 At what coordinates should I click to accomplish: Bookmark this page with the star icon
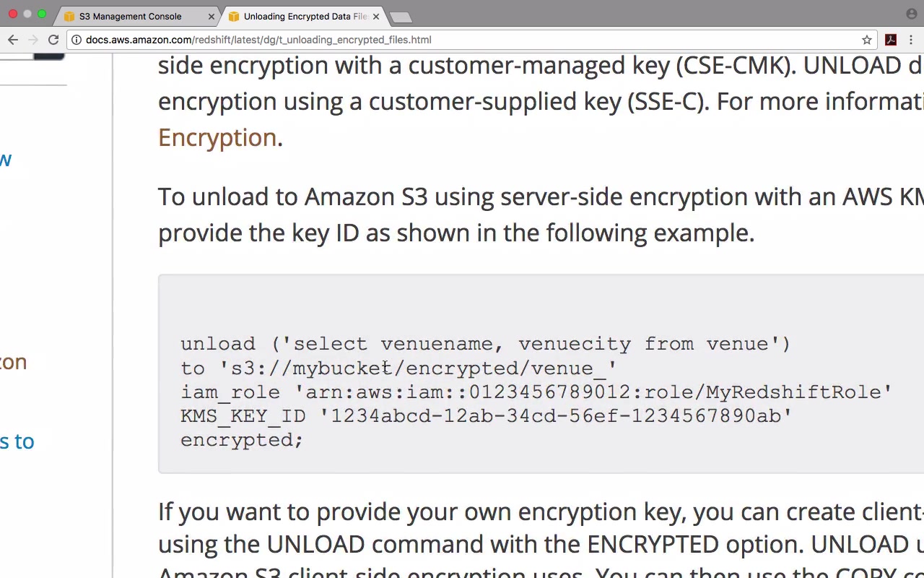pyautogui.click(x=867, y=40)
